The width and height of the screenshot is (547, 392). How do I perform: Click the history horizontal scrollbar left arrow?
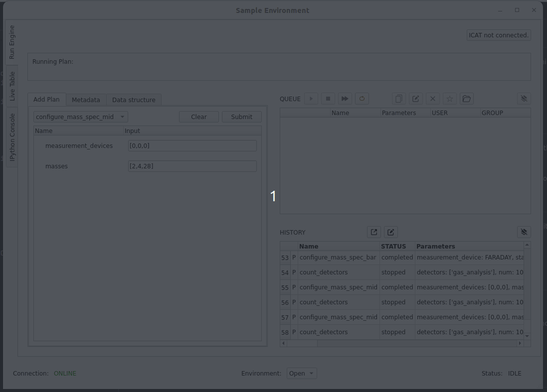coord(283,343)
